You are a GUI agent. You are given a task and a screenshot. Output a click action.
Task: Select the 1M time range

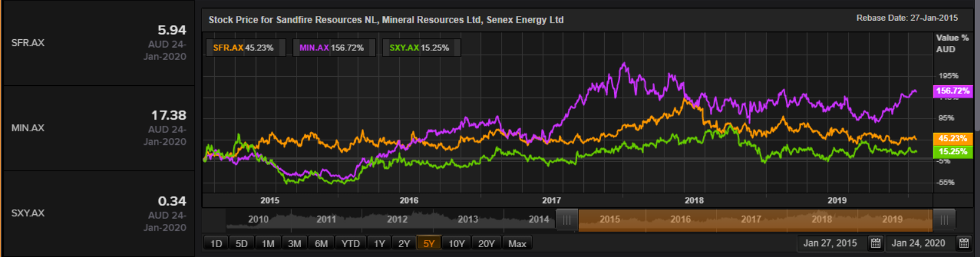click(268, 244)
